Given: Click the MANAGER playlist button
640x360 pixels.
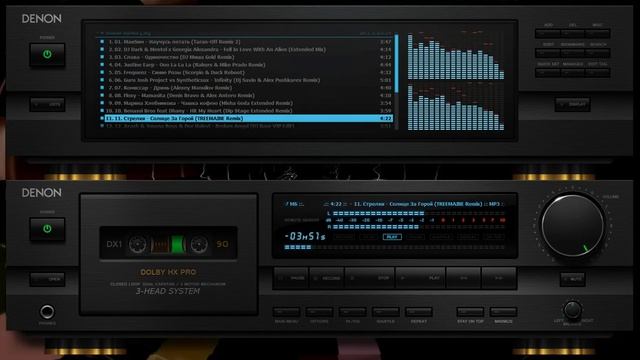Looking at the screenshot, I should [573, 72].
